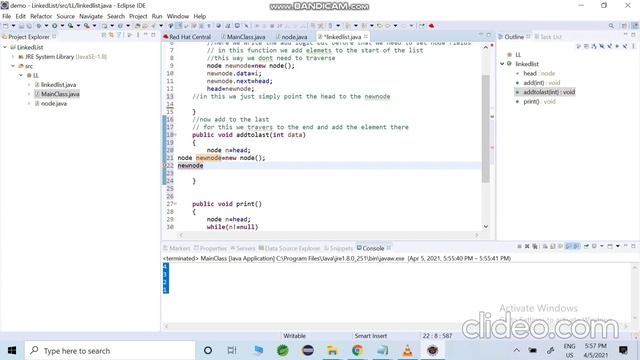Image resolution: width=640 pixels, height=360 pixels.
Task: Collapse the LinkedList project node
Action: coord(5,47)
